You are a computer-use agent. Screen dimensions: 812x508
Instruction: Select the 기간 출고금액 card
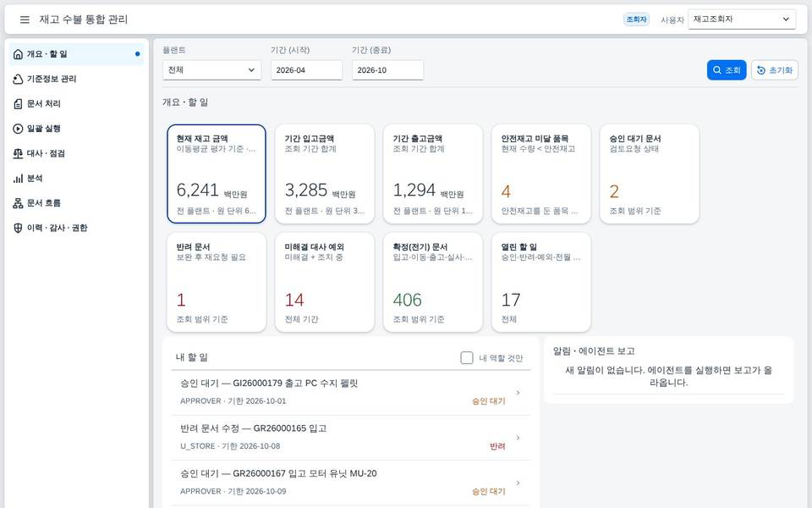[x=433, y=174]
